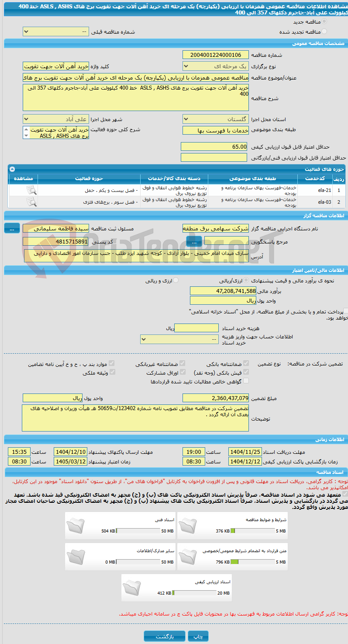The image size is (348, 644).
Task: Open the view magnifier icon for row ela-03
Action: (31, 202)
